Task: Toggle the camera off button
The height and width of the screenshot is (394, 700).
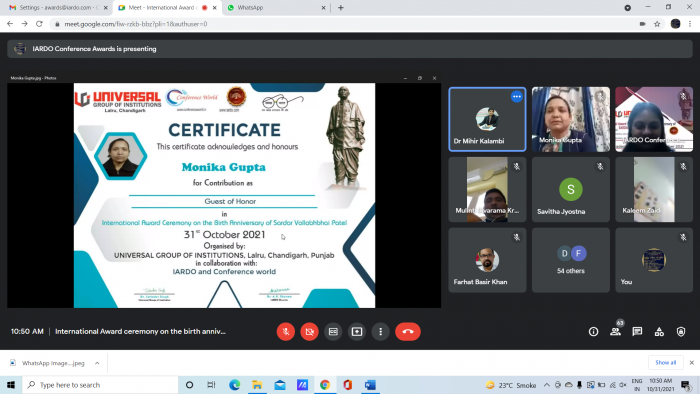Action: (x=309, y=332)
